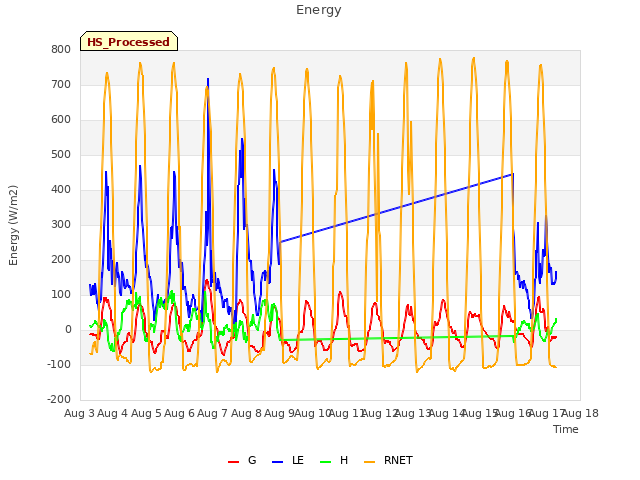Click the -100 y-axis tick value
Image resolution: width=640 pixels, height=480 pixels.
59,364
